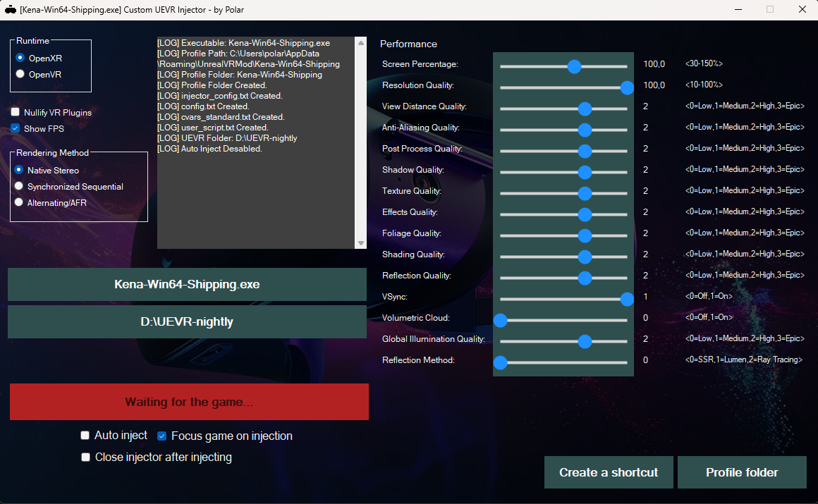Click the Anti-Aliasing Quality slider handle
The width and height of the screenshot is (818, 504).
tap(585, 130)
